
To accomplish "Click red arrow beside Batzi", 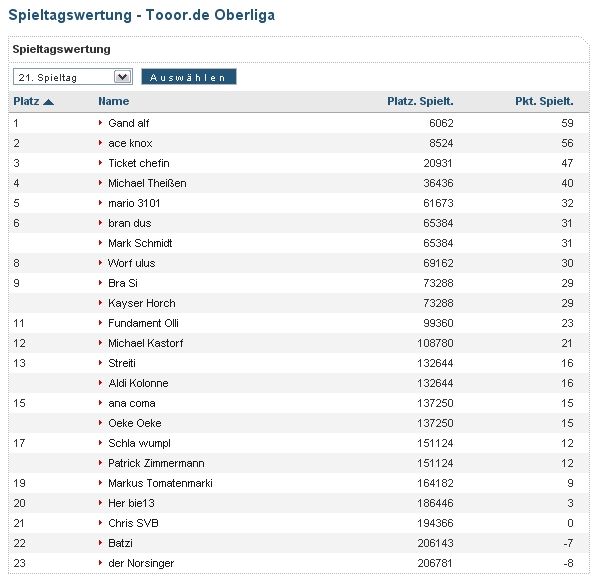I will click(x=100, y=543).
